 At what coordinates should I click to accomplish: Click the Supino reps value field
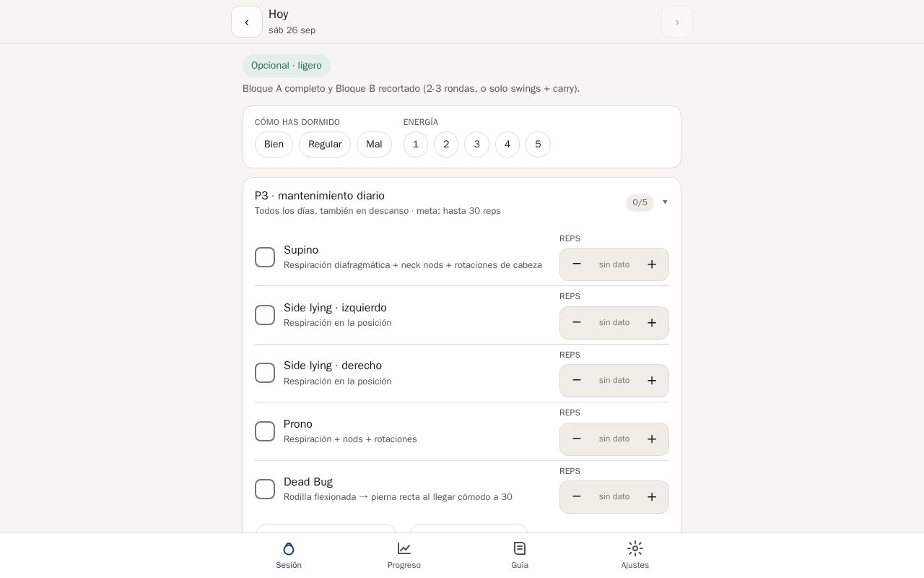point(614,264)
